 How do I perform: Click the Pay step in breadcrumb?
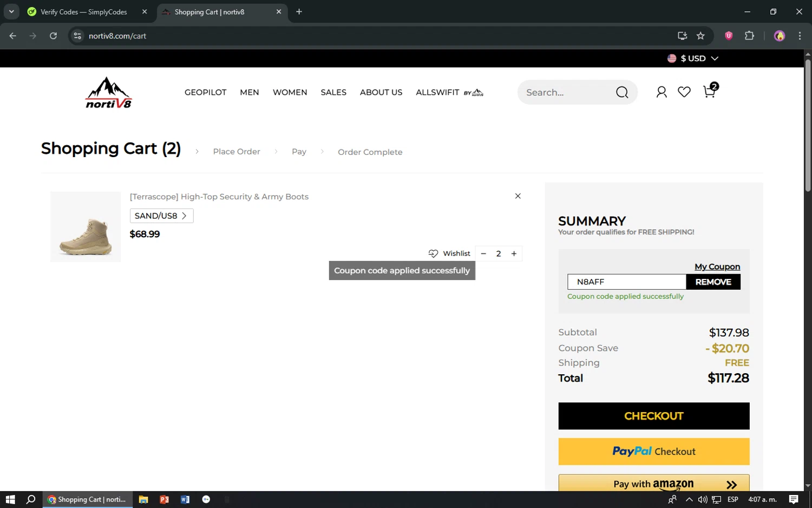click(x=299, y=152)
